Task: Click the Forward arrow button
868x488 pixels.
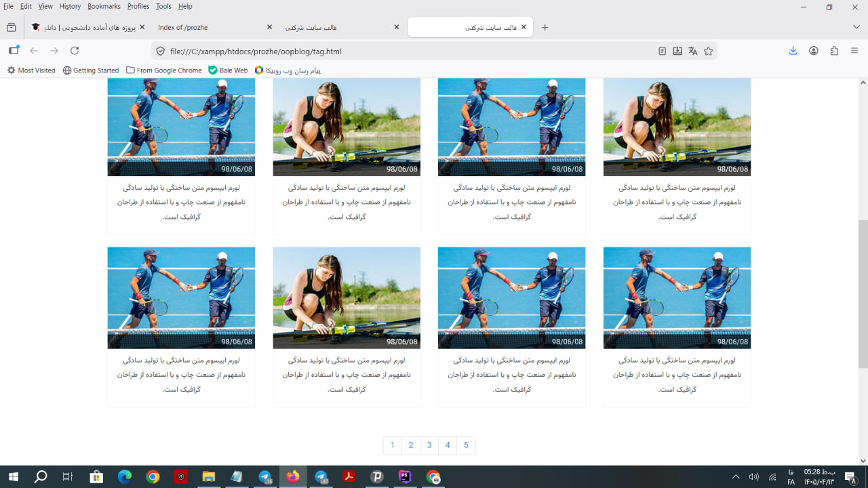Action: (x=54, y=51)
